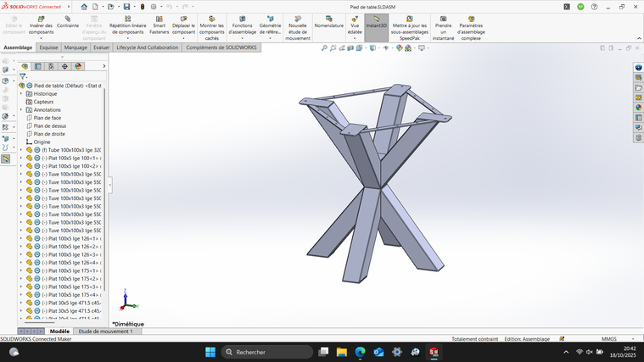Open the ConfigurationManager tab icon
Viewport: 644px width, 362px height.
pos(51,66)
